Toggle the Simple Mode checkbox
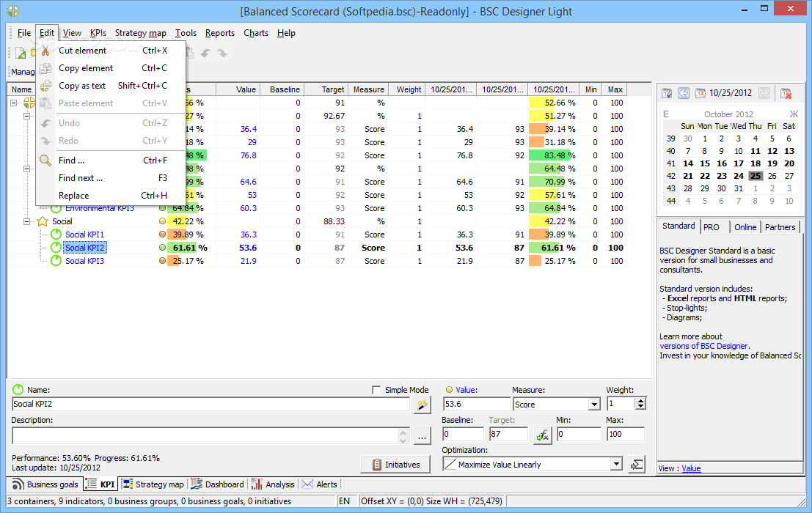The height and width of the screenshot is (513, 812). [x=376, y=390]
